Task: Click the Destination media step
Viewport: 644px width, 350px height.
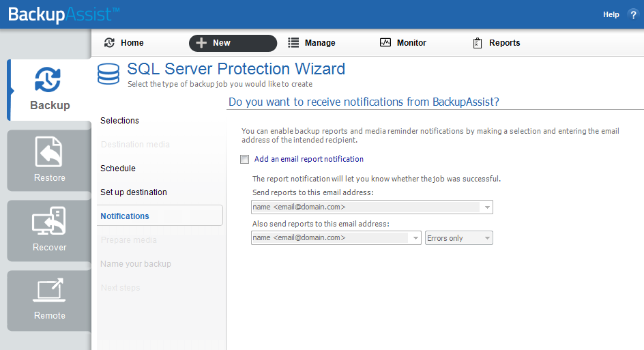Action: [135, 144]
